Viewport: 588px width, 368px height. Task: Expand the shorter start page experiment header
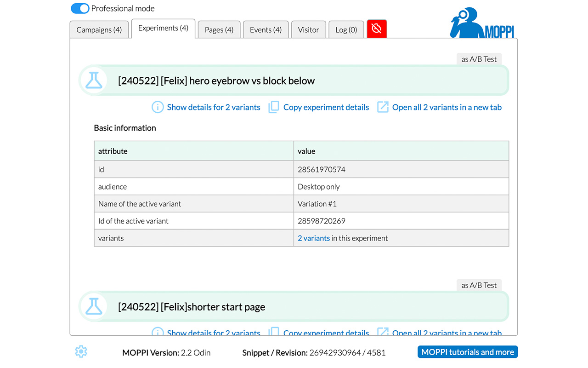point(294,307)
